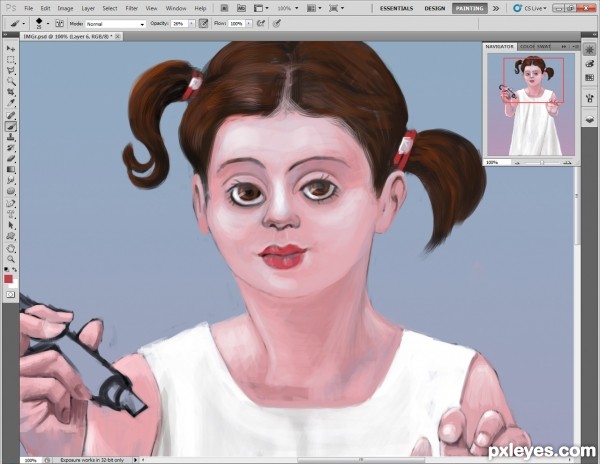Screen dimensions: 600x464
Task: Select the Eyedropper tool
Action: tap(11, 103)
